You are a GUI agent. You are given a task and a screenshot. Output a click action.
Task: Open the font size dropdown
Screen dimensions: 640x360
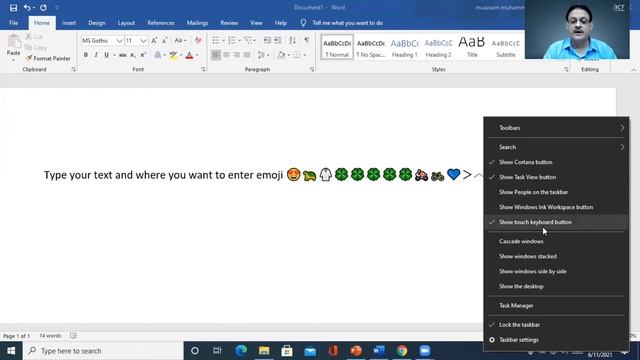coord(143,40)
